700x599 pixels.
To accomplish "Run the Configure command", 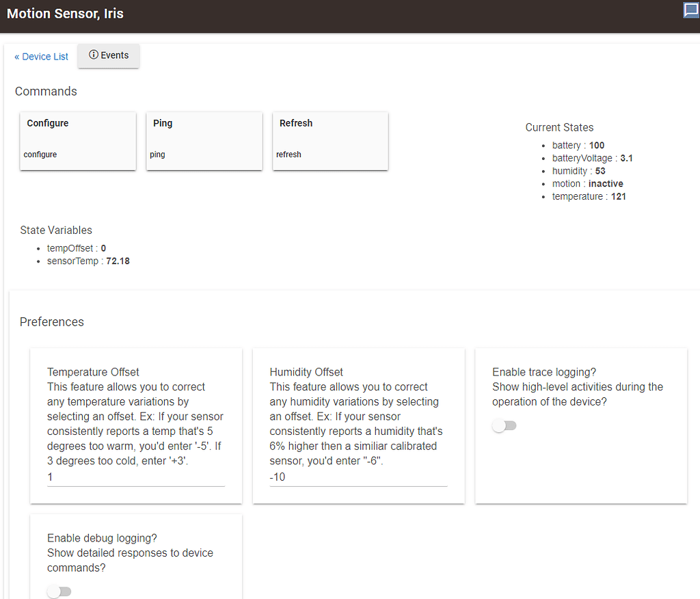I will [x=78, y=141].
